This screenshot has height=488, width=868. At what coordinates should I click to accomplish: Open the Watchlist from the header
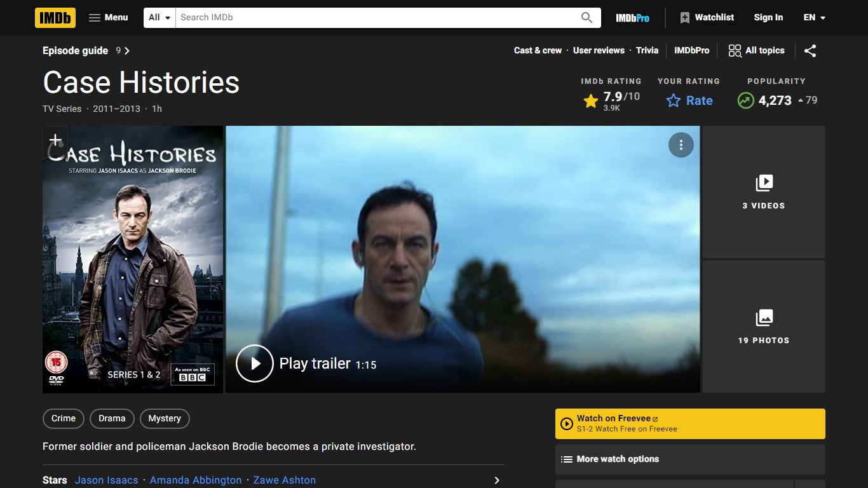point(707,18)
